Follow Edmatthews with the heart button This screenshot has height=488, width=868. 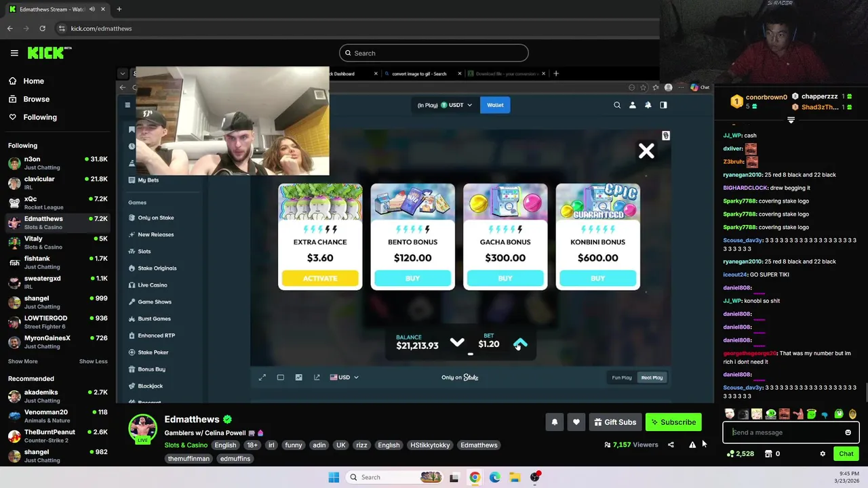[x=576, y=422]
